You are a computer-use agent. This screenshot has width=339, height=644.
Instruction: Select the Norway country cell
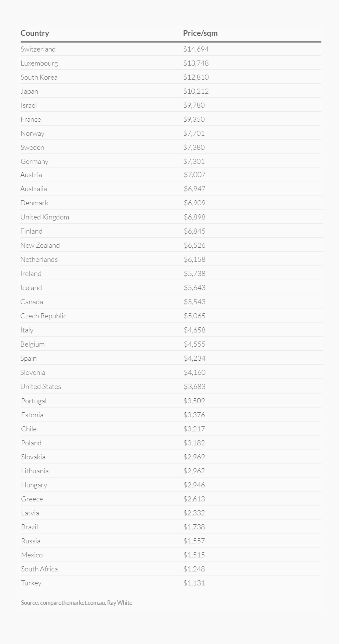[x=32, y=133]
